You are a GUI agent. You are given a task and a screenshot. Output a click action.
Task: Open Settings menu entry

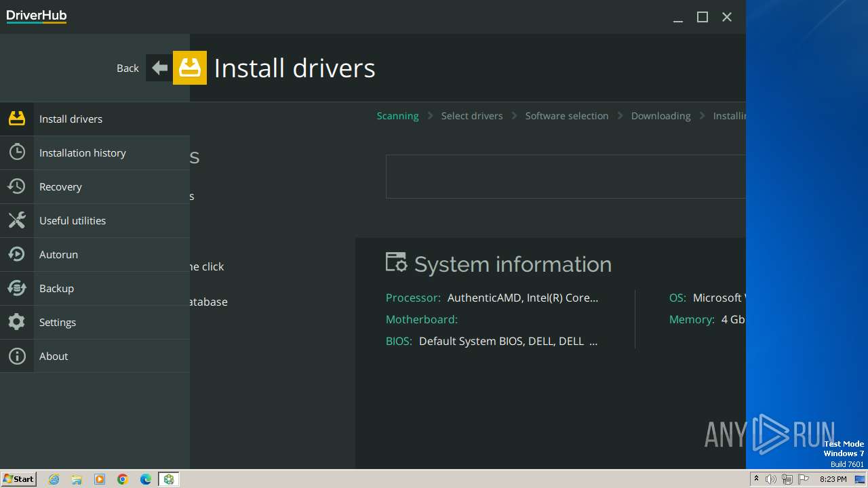click(95, 322)
